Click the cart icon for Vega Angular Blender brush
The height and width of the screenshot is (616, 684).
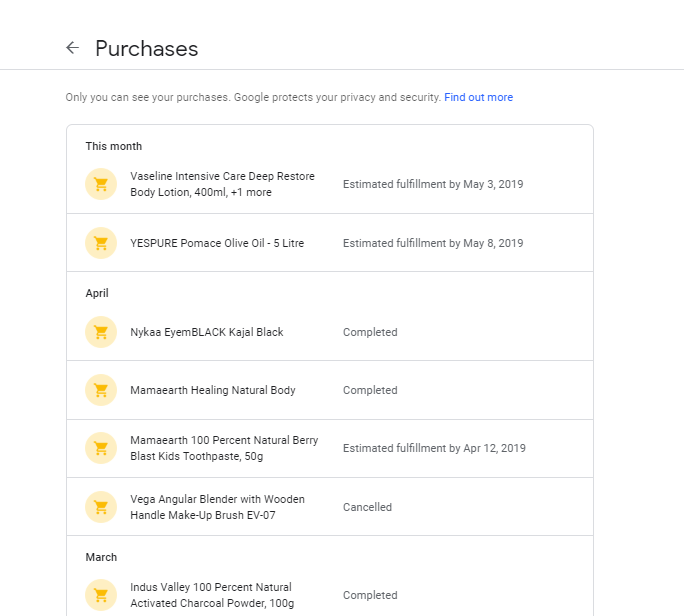(101, 507)
